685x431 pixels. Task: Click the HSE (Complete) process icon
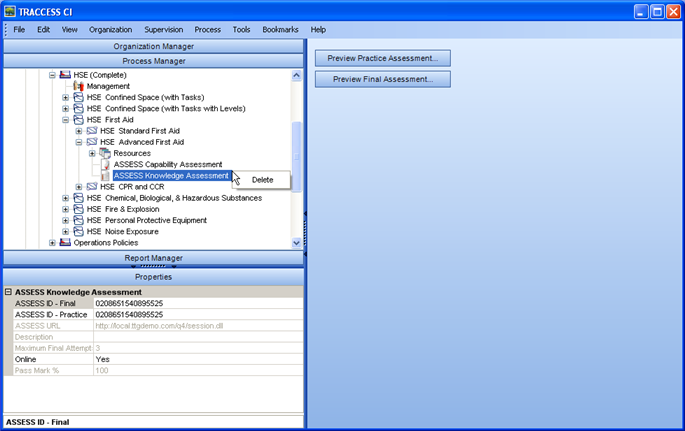[x=65, y=75]
